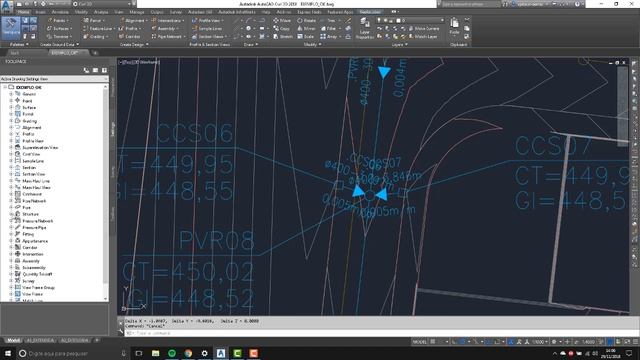Switch to the Output ribbon tab
This screenshot has height=360, width=640.
tap(157, 12)
